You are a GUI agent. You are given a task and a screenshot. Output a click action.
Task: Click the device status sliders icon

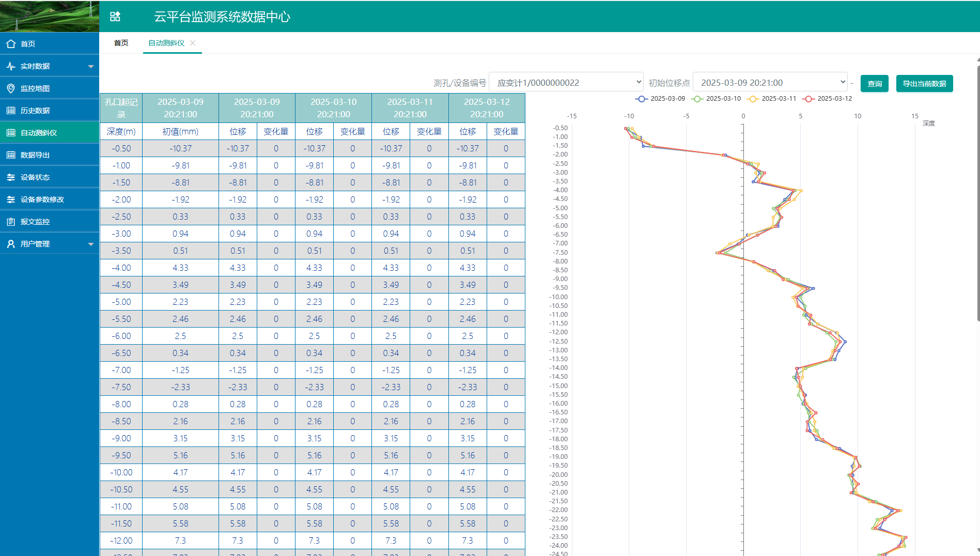(x=11, y=177)
